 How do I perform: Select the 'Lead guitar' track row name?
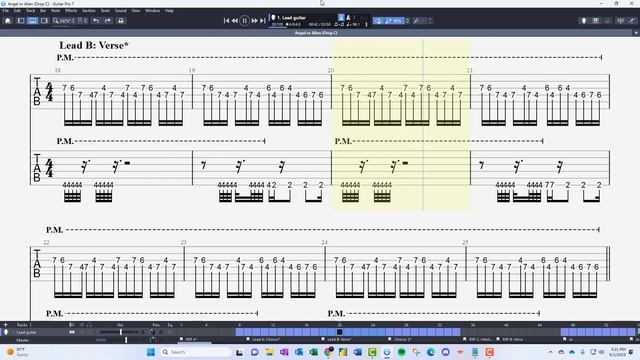26,332
